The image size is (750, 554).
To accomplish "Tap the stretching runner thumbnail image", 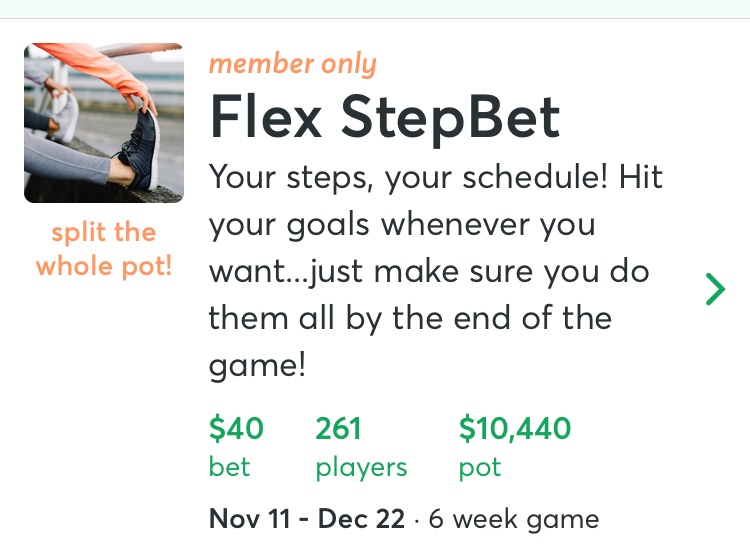I will click(104, 123).
